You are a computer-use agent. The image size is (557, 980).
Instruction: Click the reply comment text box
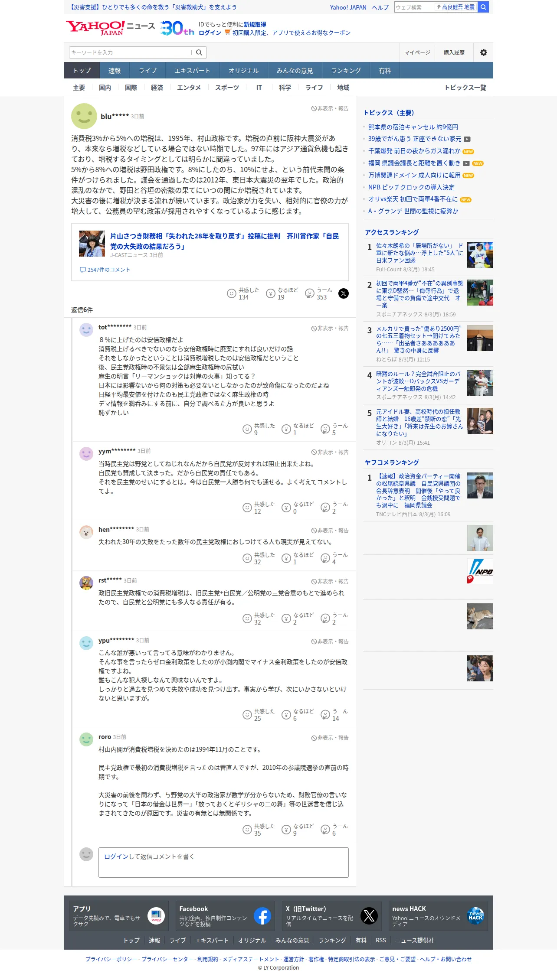[x=223, y=863]
